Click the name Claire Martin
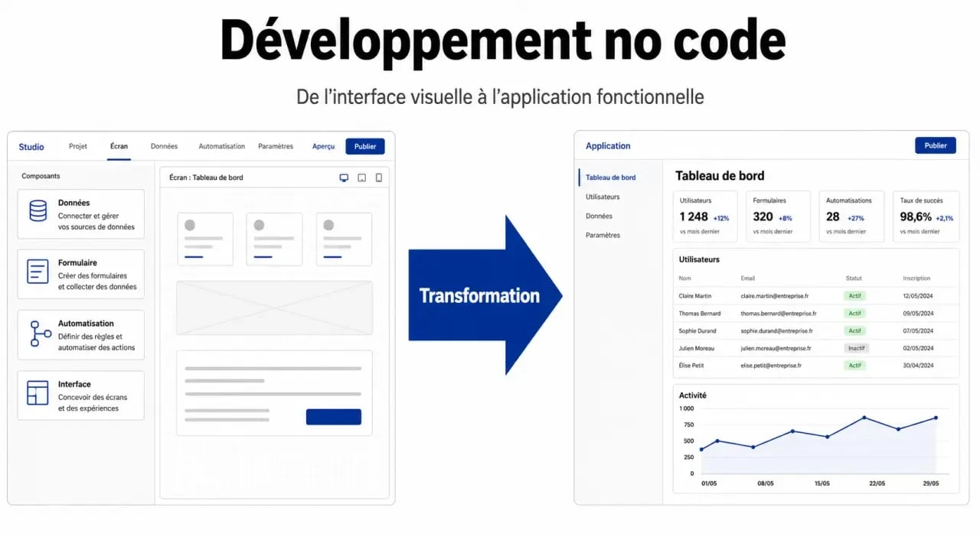 pyautogui.click(x=695, y=296)
